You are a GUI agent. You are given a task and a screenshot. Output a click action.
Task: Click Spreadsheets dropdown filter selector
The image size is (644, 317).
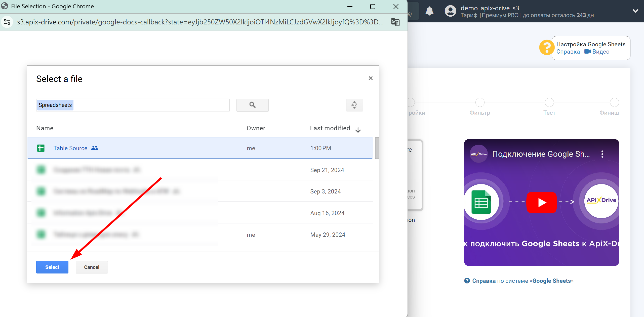pyautogui.click(x=55, y=105)
